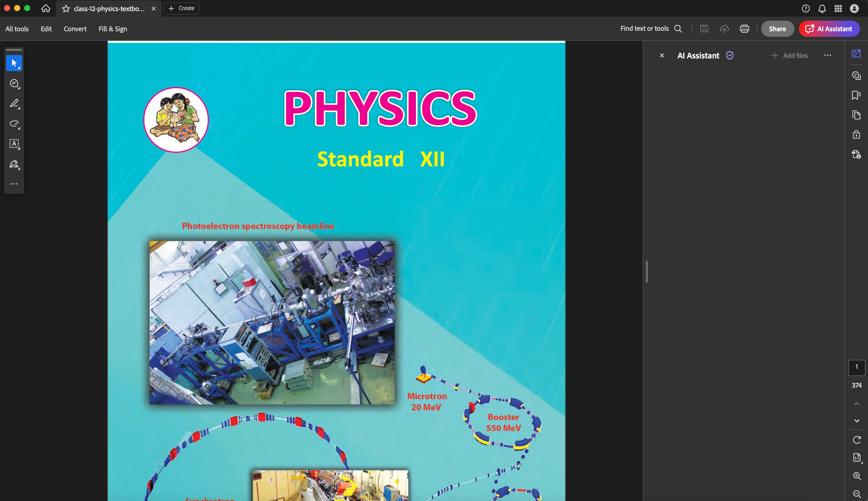Select the arrow Selection tool

point(14,63)
